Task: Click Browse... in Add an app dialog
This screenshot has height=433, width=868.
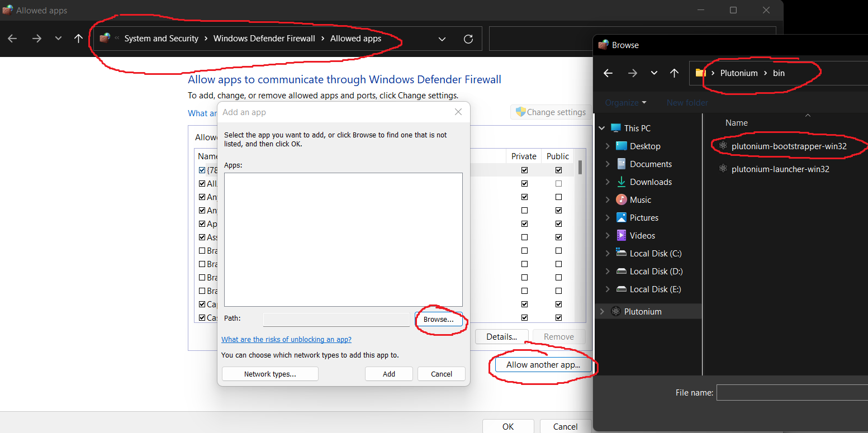Action: click(439, 320)
